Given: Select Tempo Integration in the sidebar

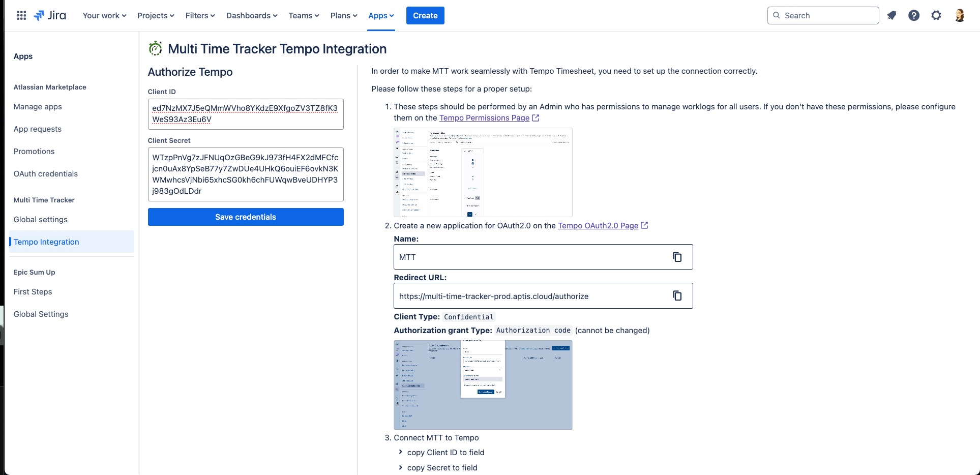Looking at the screenshot, I should click(x=46, y=242).
